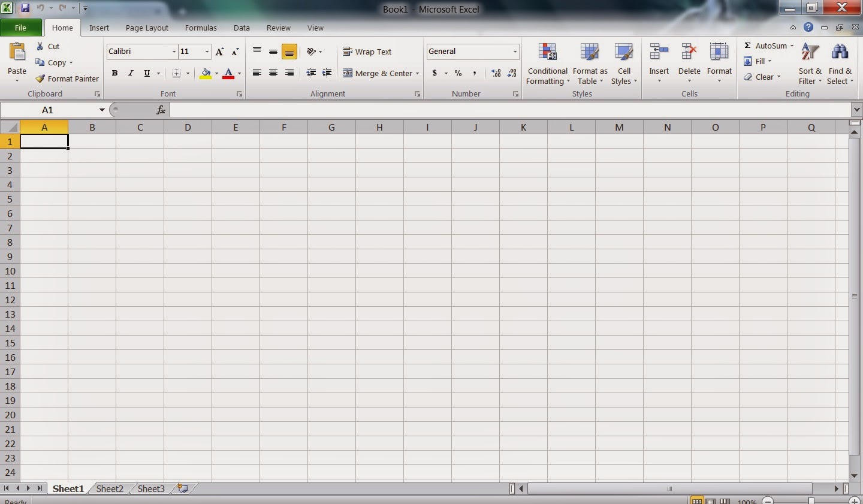863x504 pixels.
Task: Click the AutoSum icon
Action: 749,45
